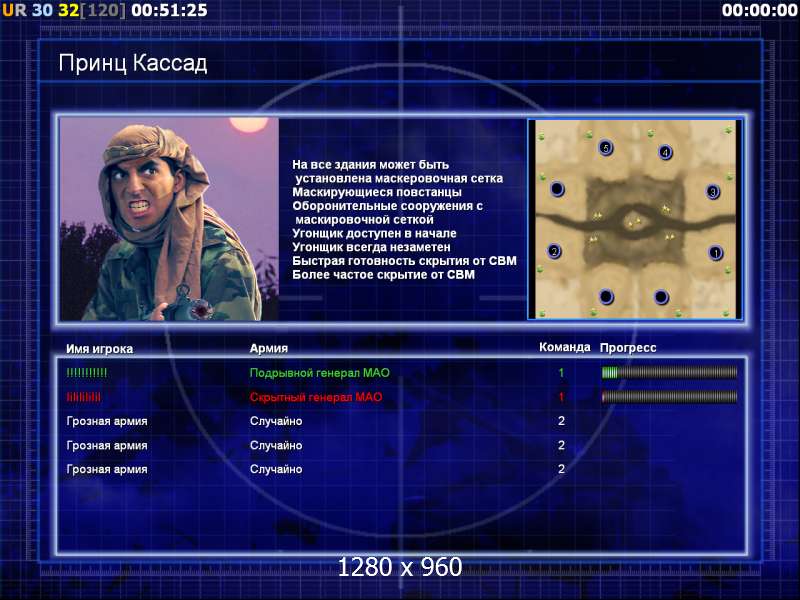Click start position marker 1 on the minimap
Screen dimensions: 800x600
716,253
